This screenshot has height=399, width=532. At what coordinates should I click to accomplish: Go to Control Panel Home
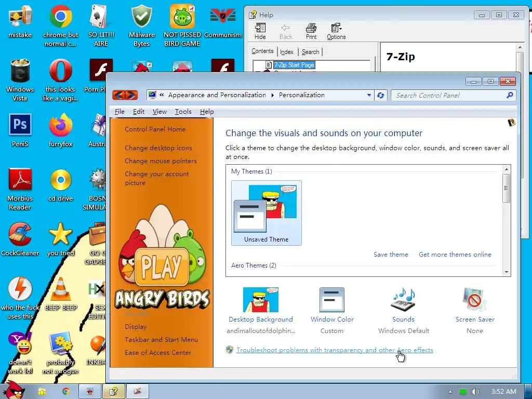coord(155,129)
